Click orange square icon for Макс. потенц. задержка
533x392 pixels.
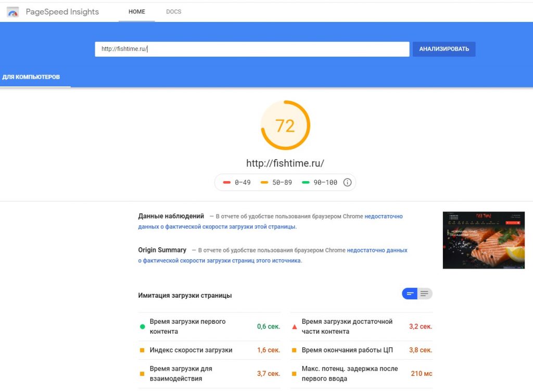294,374
